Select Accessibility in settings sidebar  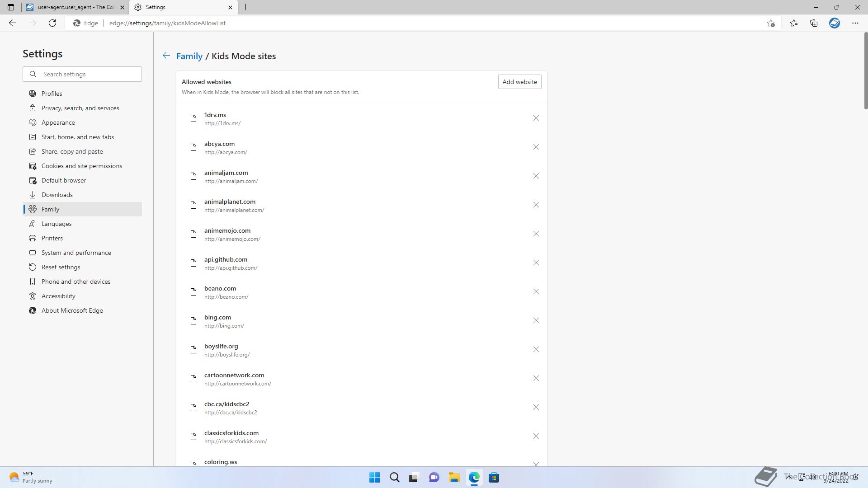58,296
